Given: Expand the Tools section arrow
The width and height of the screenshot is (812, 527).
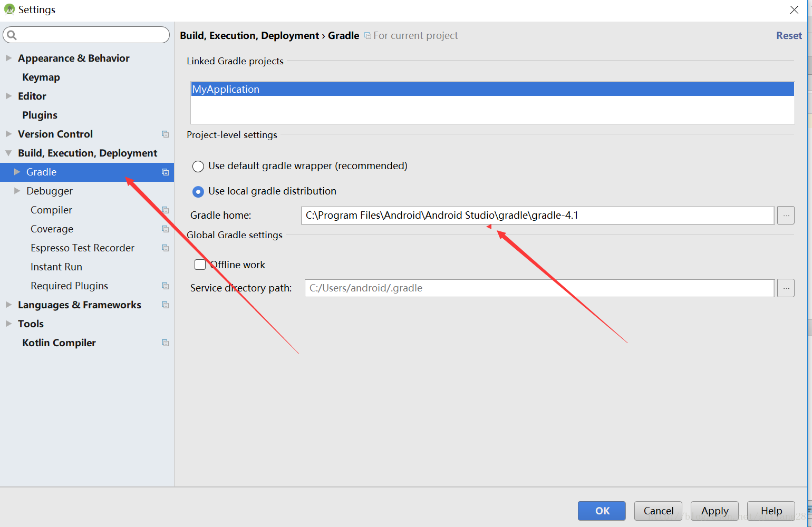Looking at the screenshot, I should [8, 324].
